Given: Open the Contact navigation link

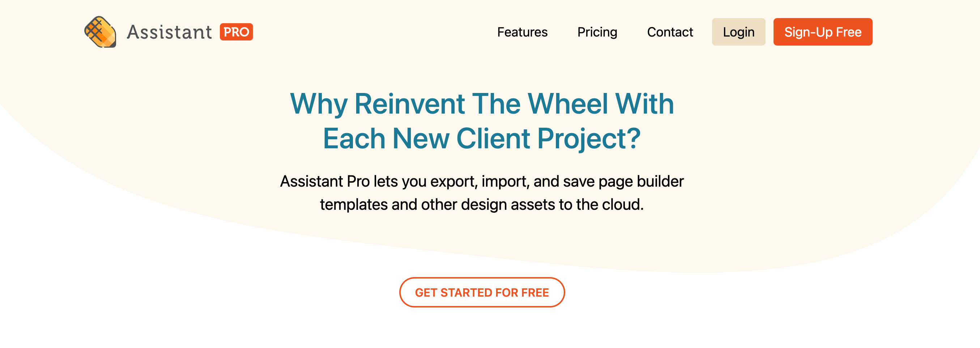Looking at the screenshot, I should [x=670, y=32].
